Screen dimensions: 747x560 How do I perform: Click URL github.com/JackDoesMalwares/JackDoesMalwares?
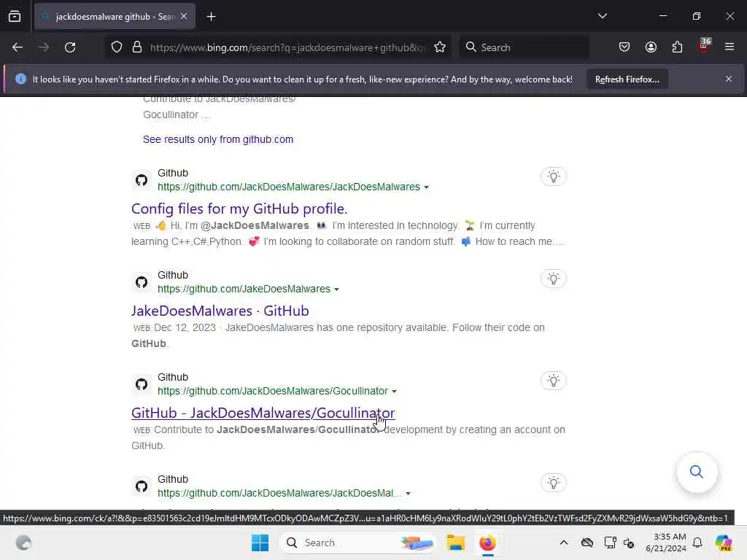tap(289, 187)
